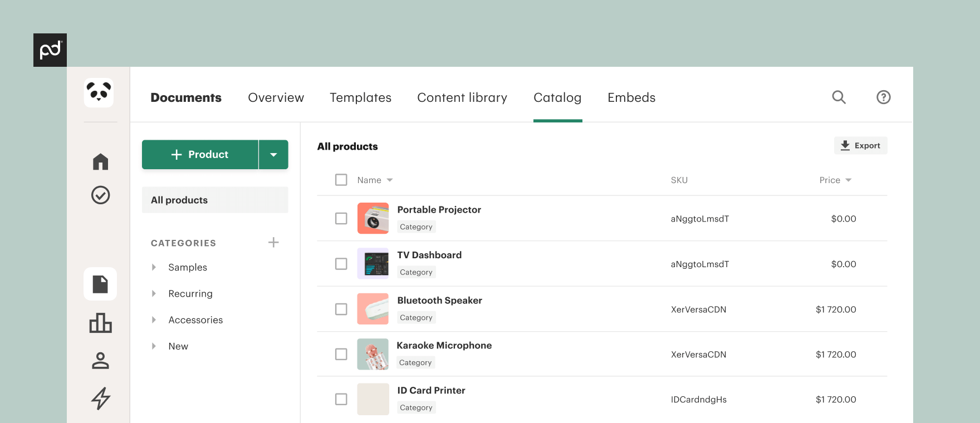Screen dimensions: 980x423
Task: Open search with the magnifier icon
Action: pos(839,97)
